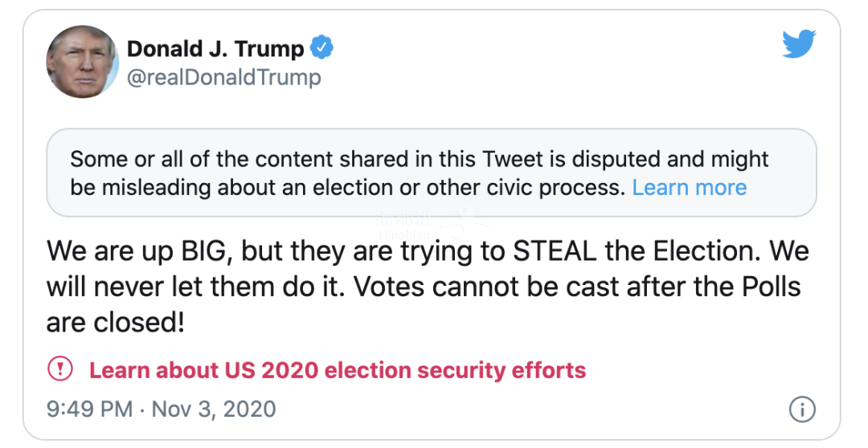
Task: Click the disputed content notice box
Action: pyautogui.click(x=432, y=173)
